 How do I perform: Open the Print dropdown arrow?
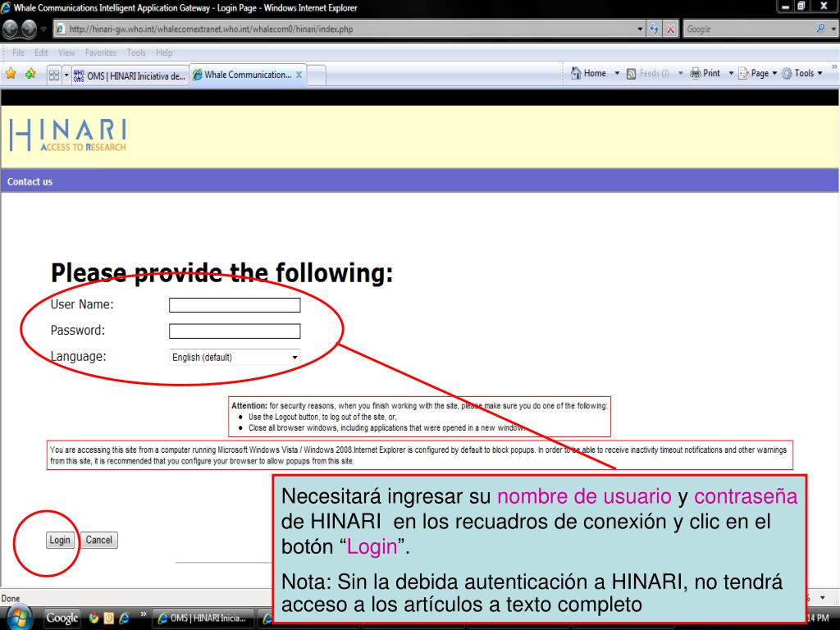click(x=731, y=73)
